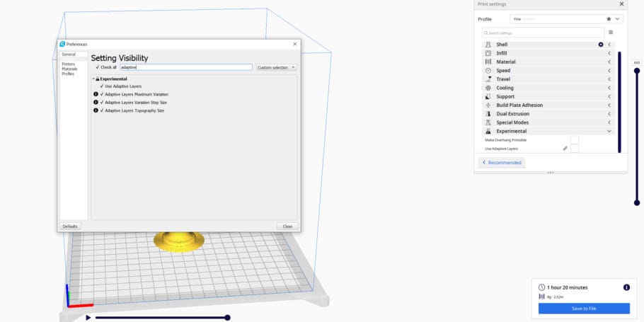Image resolution: width=644 pixels, height=322 pixels.
Task: Click the layer slider bottom handle
Action: coord(637,202)
